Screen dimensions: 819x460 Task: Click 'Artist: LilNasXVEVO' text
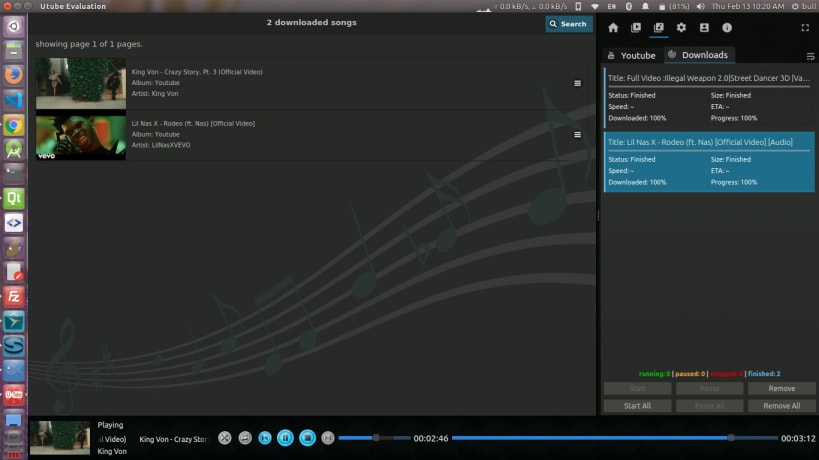pos(161,145)
